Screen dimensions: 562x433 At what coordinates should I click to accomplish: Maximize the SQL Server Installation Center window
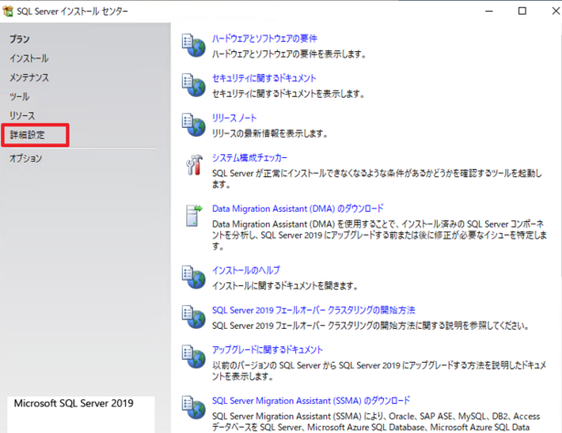point(522,11)
